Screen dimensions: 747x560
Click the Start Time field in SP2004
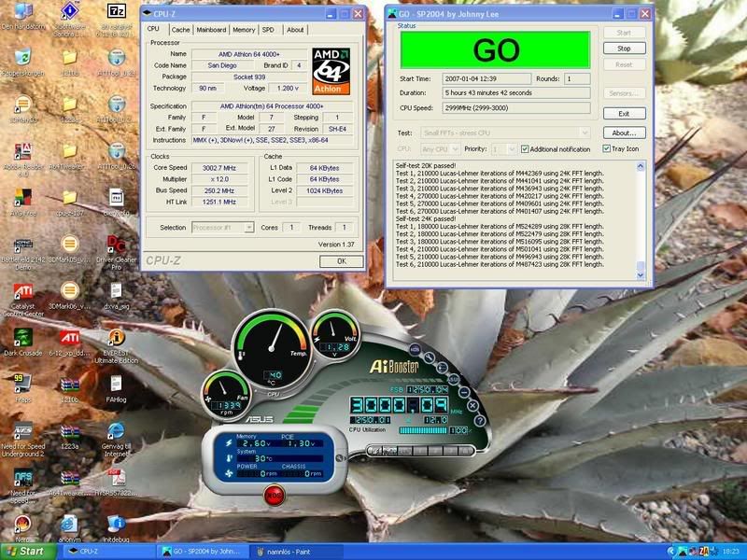(x=486, y=78)
